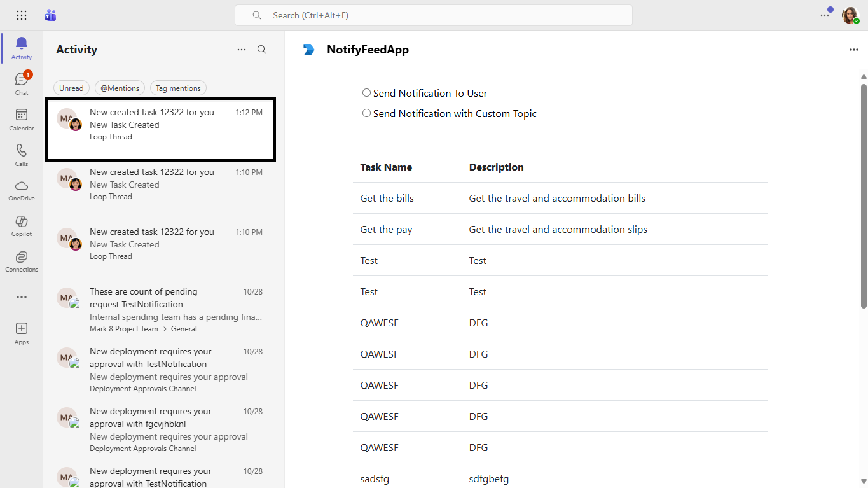This screenshot has height=488, width=868.
Task: Open the app launcher grid icon
Action: coord(22,15)
